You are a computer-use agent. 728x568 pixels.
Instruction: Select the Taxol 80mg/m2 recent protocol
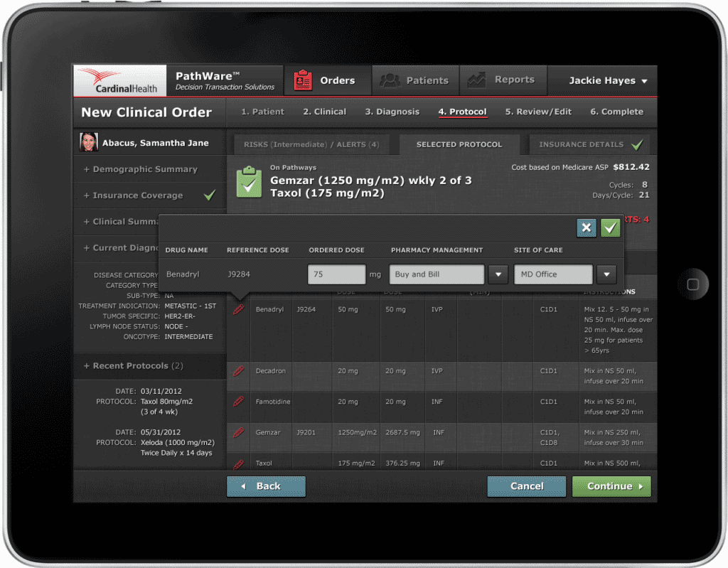click(166, 402)
